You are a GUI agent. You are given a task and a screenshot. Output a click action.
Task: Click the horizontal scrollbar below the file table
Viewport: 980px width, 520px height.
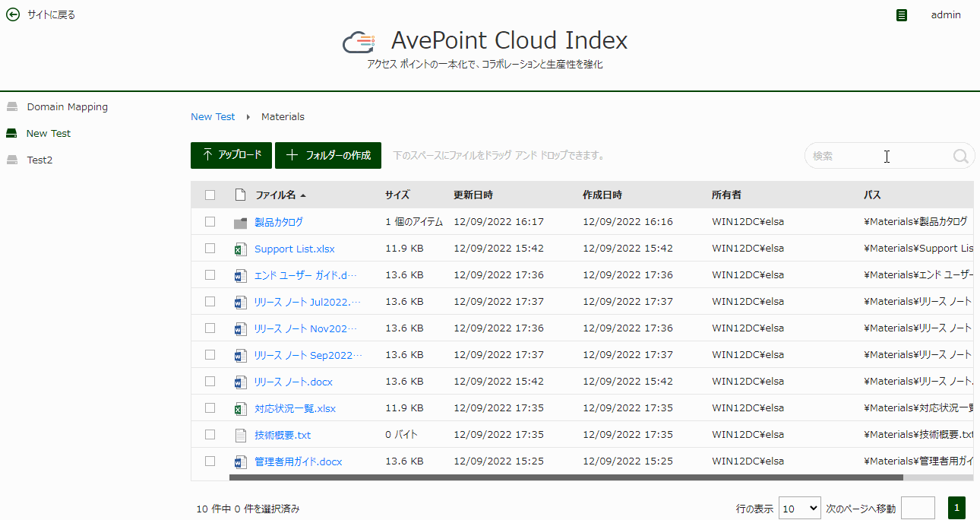click(566, 478)
